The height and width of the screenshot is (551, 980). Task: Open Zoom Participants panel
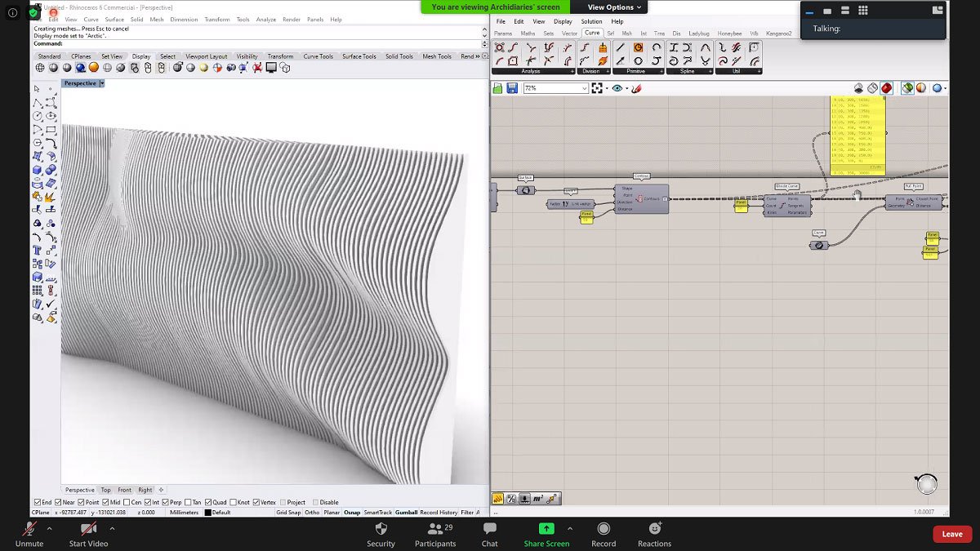click(435, 535)
